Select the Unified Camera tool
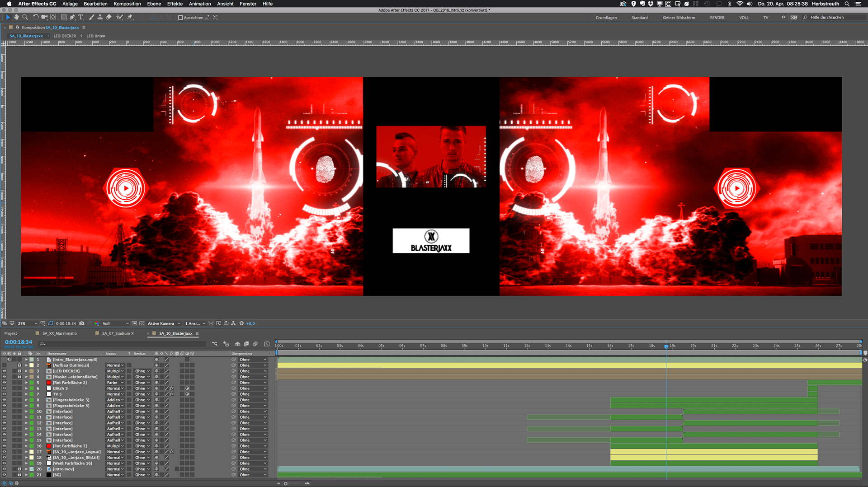 click(44, 17)
